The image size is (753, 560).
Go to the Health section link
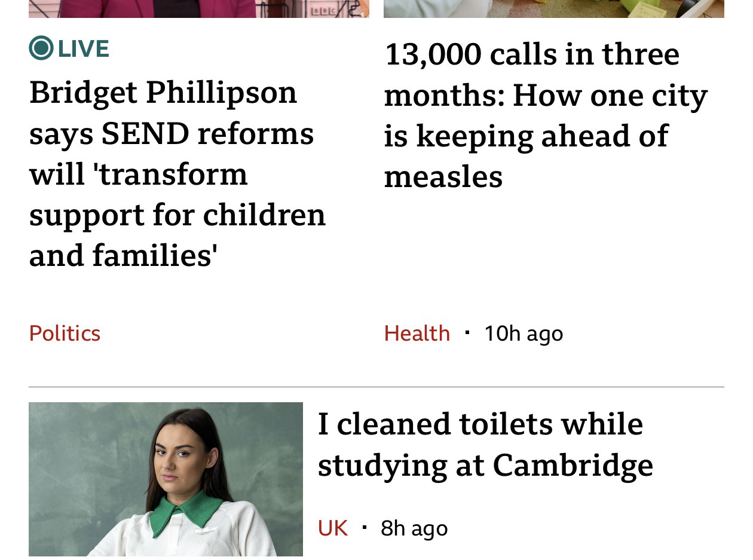pyautogui.click(x=417, y=333)
